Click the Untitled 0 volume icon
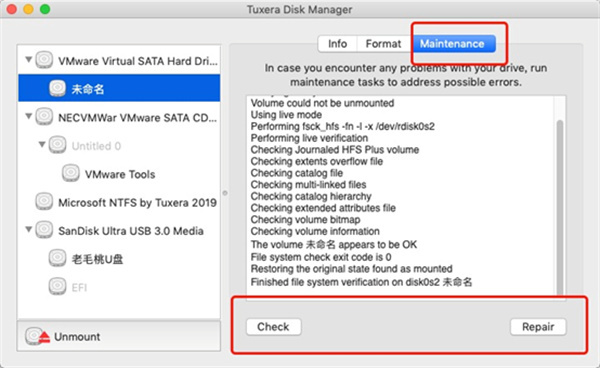Screen dimensions: 600x368 [x=57, y=145]
